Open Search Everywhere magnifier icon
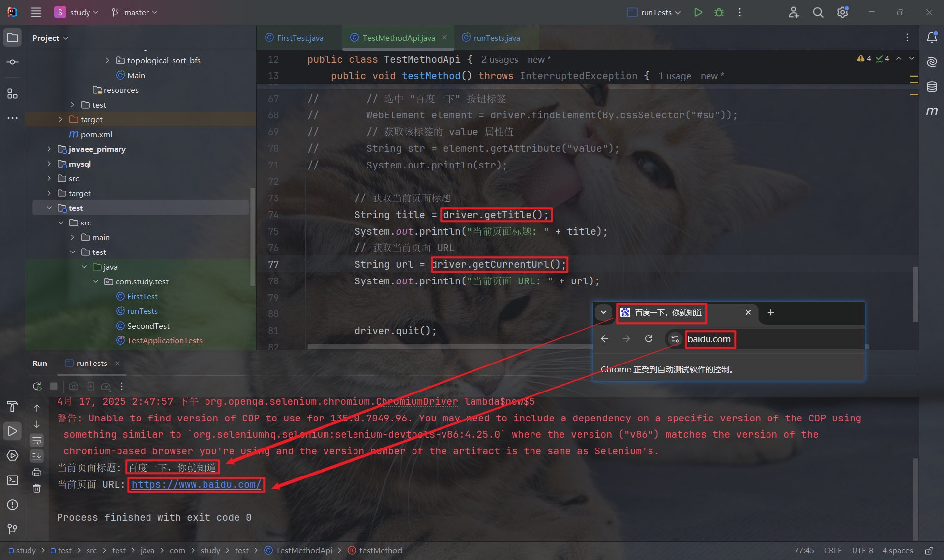 point(818,12)
